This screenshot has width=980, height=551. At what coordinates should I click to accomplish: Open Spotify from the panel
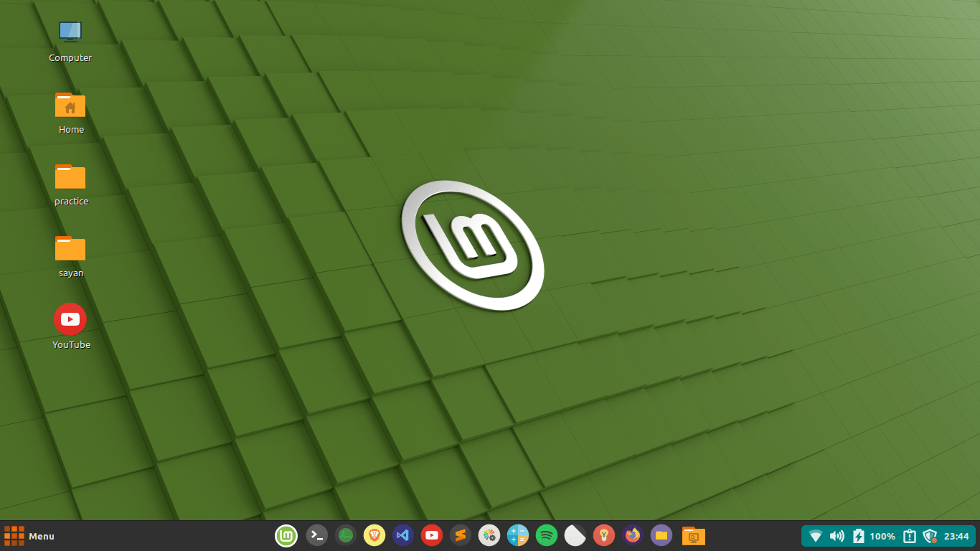point(547,535)
